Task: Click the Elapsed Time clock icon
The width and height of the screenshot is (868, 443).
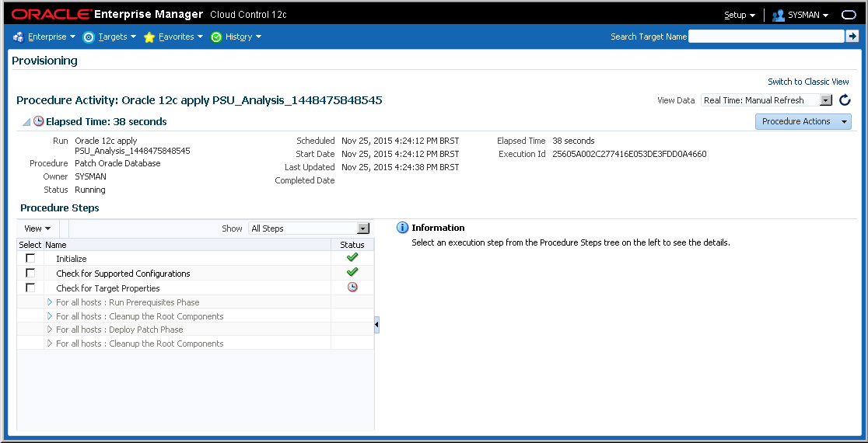Action: (38, 121)
